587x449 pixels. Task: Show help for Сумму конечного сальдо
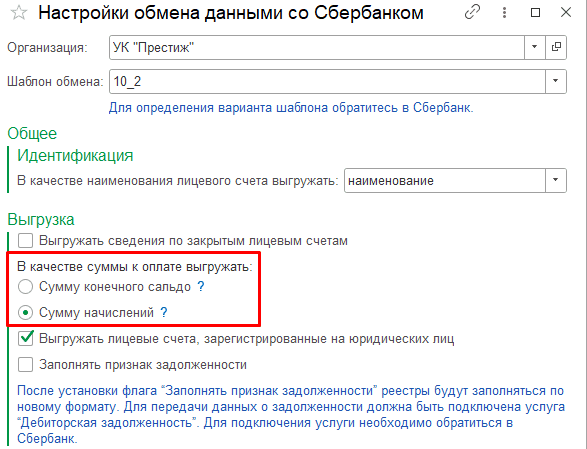point(201,286)
